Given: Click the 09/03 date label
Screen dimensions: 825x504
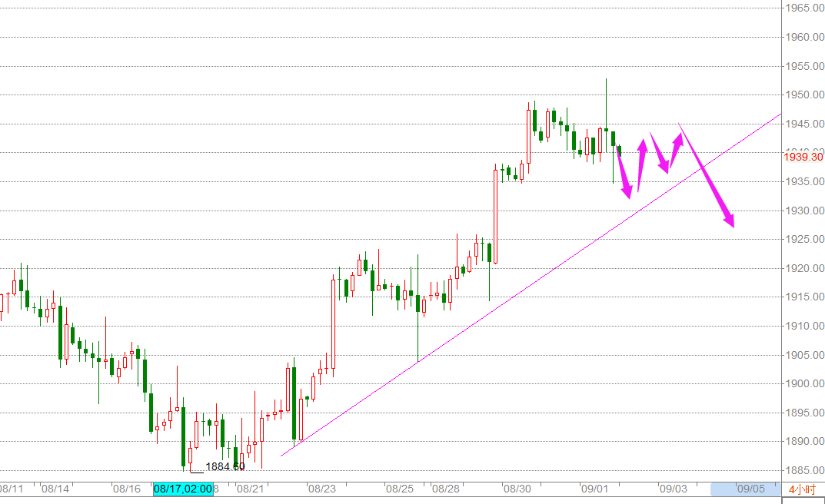Looking at the screenshot, I should point(674,489).
